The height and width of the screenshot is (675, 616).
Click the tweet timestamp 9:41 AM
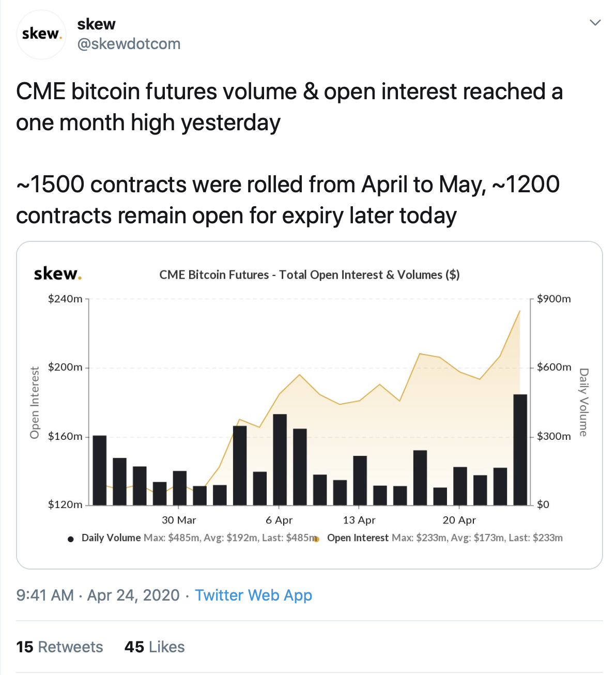(45, 595)
